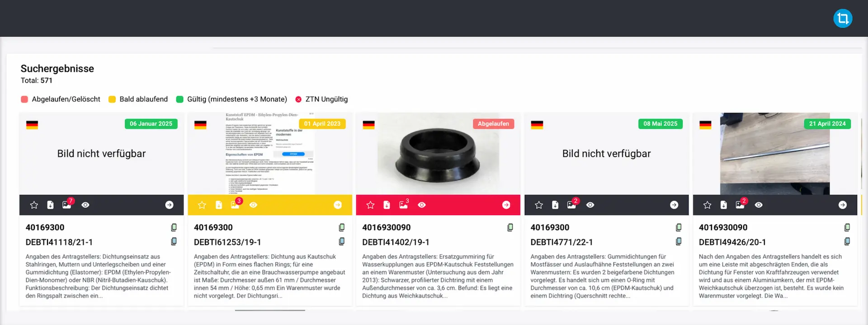Toggle eye visibility on DEBTI41118/21-1 card
The height and width of the screenshot is (325, 868).
click(x=85, y=205)
